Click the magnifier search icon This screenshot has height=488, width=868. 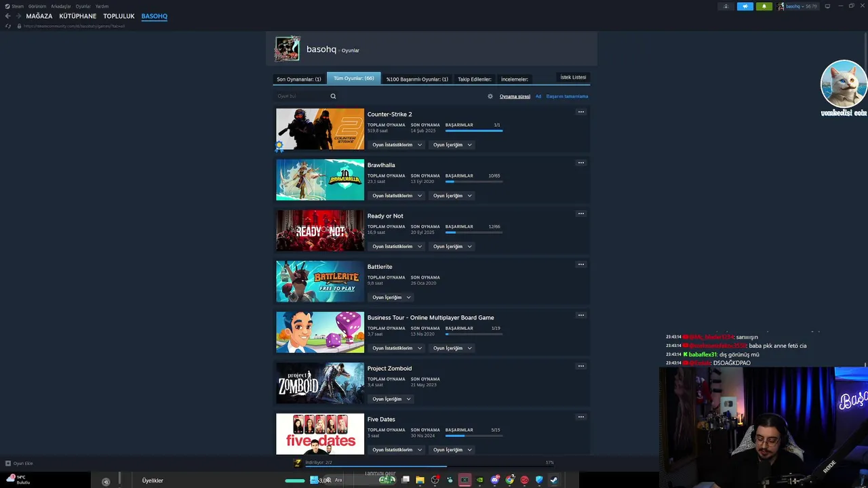point(333,96)
